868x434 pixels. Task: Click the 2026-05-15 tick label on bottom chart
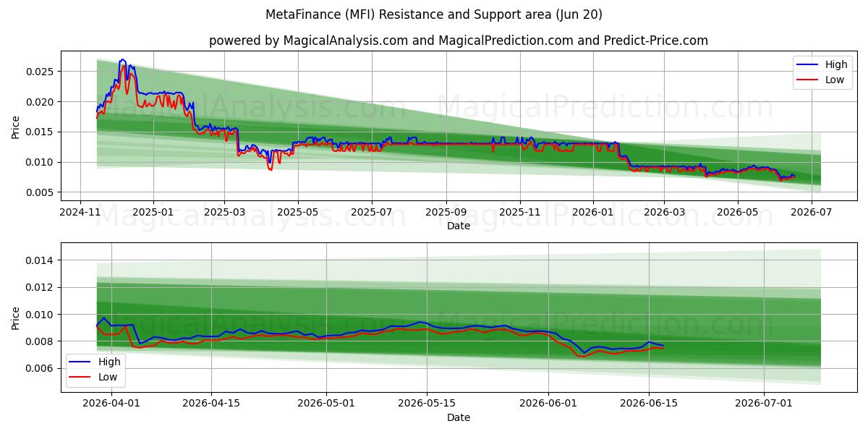tap(426, 404)
